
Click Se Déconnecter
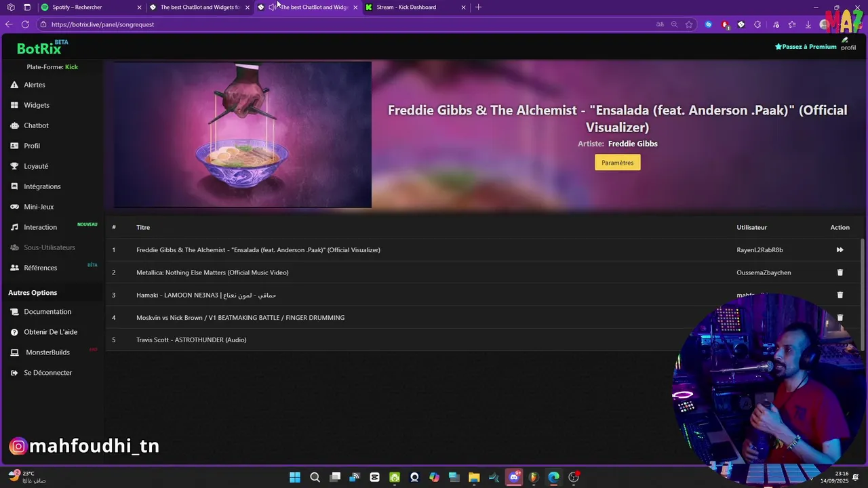47,373
